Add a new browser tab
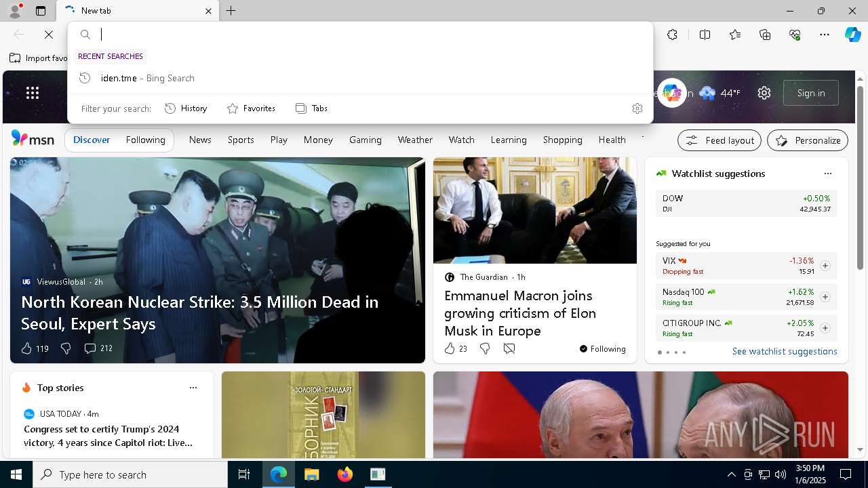 (231, 11)
